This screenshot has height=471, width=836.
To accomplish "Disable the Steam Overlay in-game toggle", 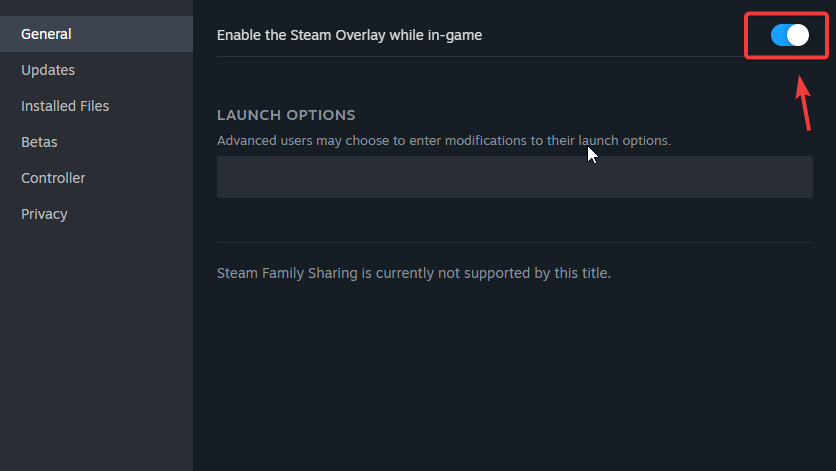I will pos(789,35).
